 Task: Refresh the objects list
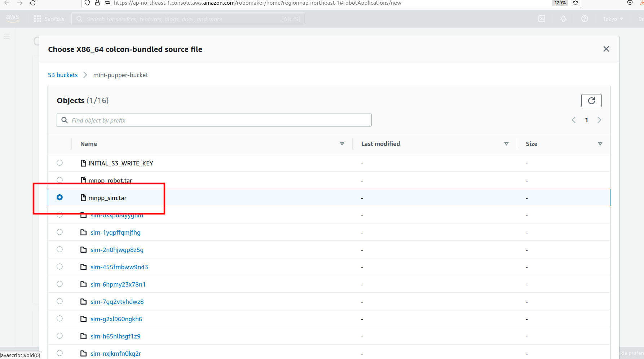[x=591, y=101]
